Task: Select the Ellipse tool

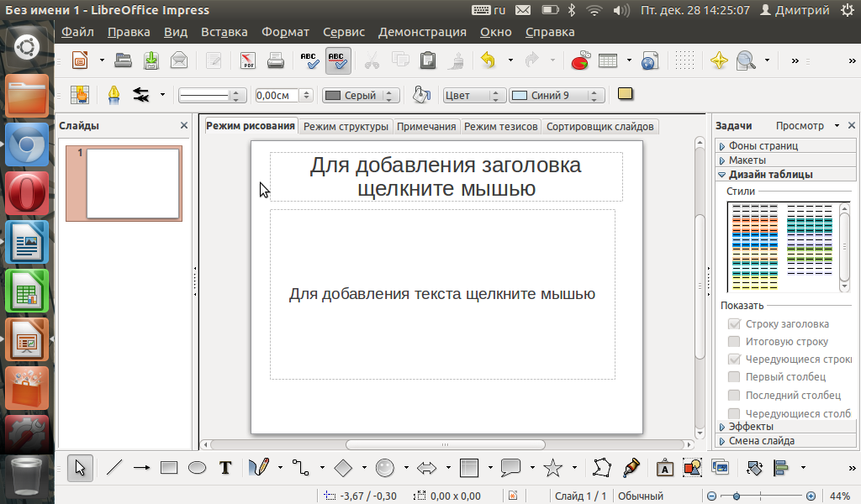Action: pyautogui.click(x=197, y=468)
